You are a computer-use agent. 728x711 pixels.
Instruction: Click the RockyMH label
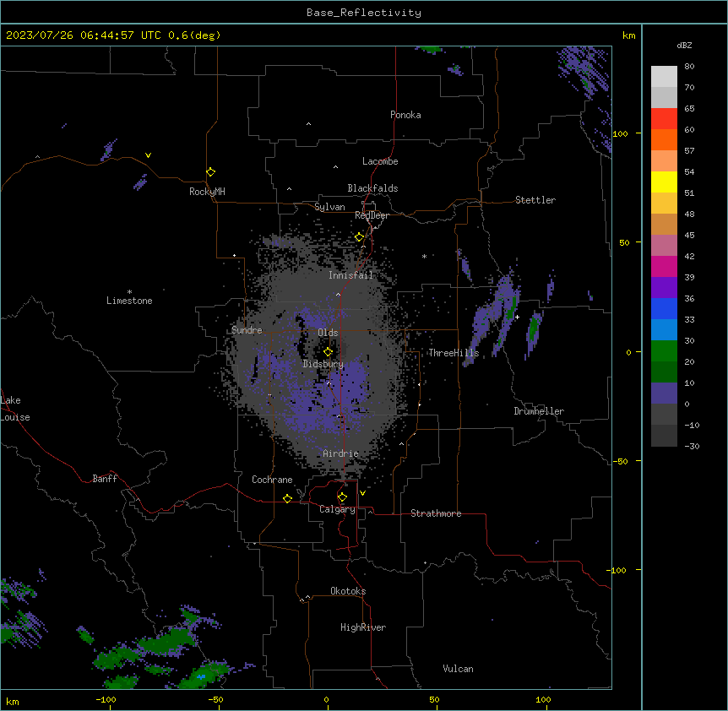coord(207,192)
